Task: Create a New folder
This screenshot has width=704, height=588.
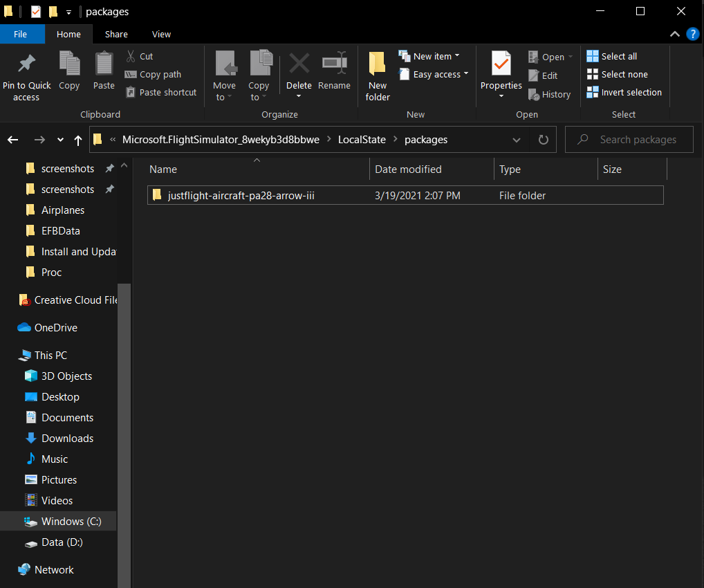Action: 378,75
